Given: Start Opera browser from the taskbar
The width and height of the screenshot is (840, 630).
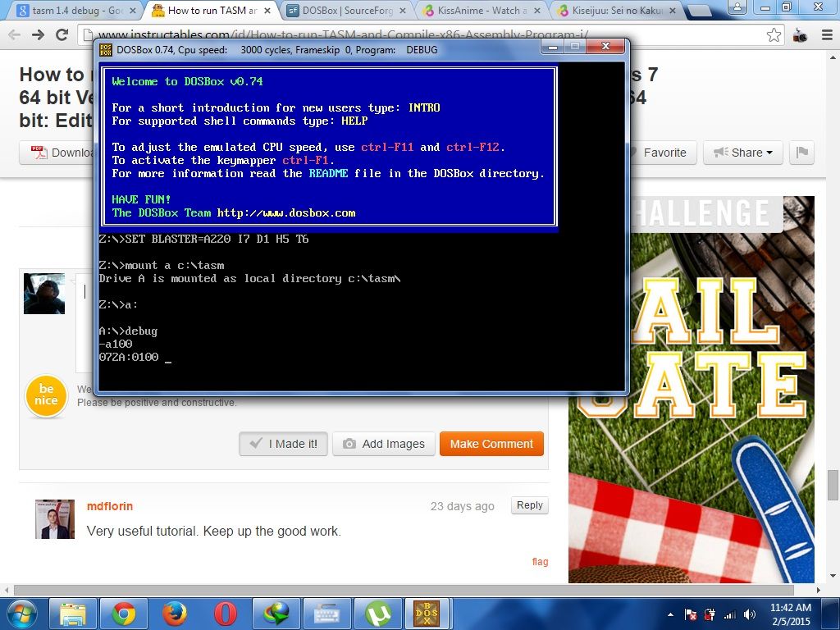Looking at the screenshot, I should (226, 614).
